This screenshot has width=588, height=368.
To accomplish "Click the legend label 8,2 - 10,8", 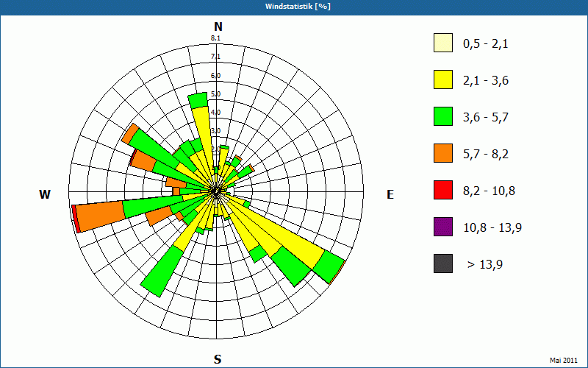I will (x=489, y=191).
